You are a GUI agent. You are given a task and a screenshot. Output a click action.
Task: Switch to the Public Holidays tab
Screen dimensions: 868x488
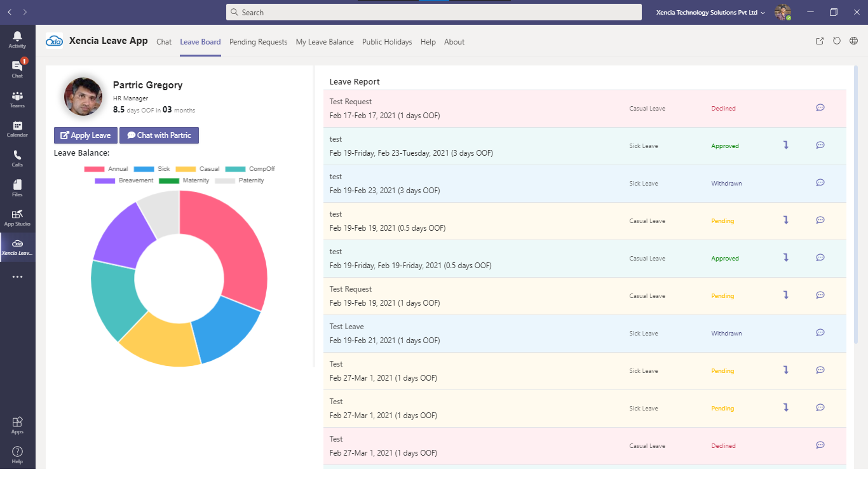[387, 42]
